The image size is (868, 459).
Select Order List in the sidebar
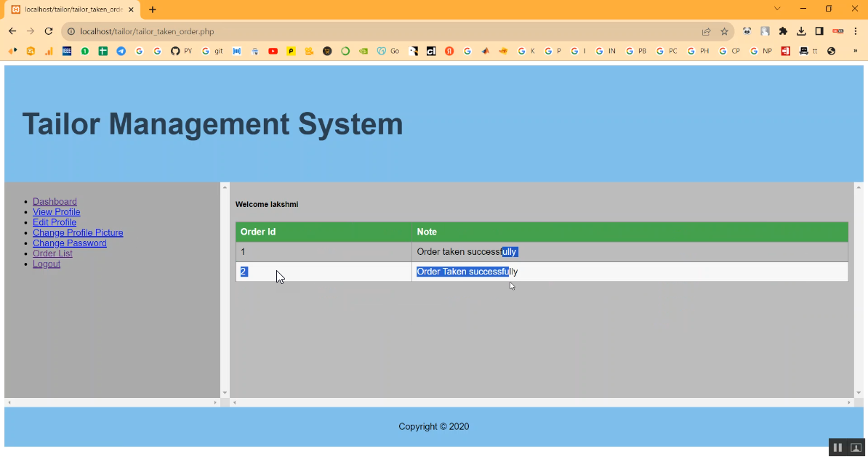point(52,253)
